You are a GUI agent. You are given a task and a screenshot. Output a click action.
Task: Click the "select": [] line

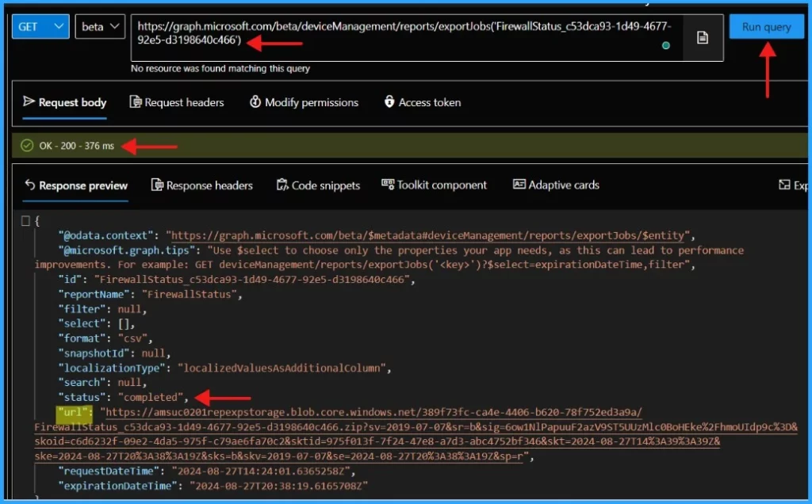pos(97,324)
